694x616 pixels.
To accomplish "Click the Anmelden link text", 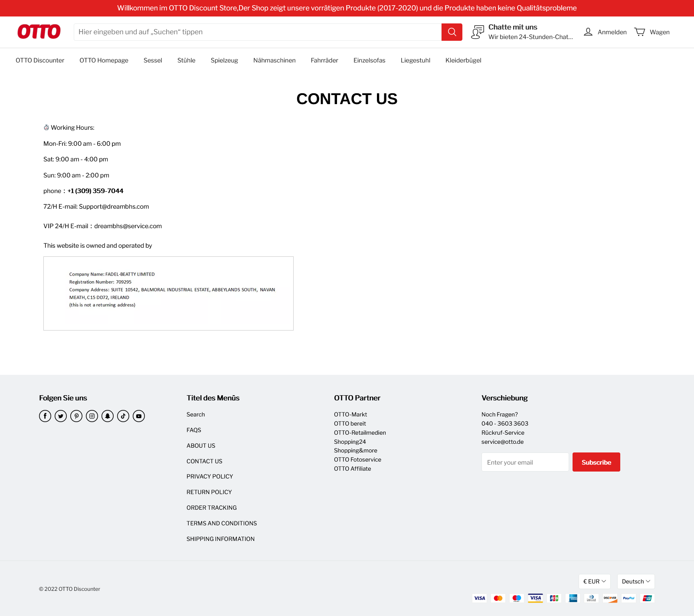I will (x=612, y=32).
